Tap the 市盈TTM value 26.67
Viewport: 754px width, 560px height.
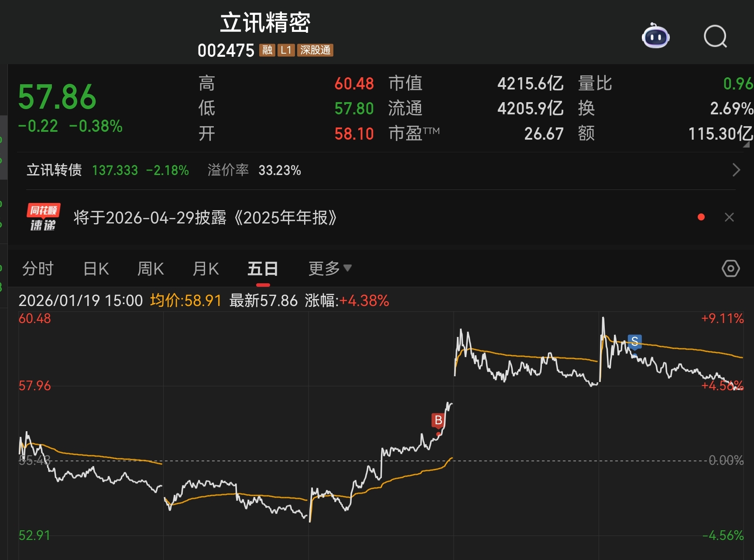tap(544, 134)
